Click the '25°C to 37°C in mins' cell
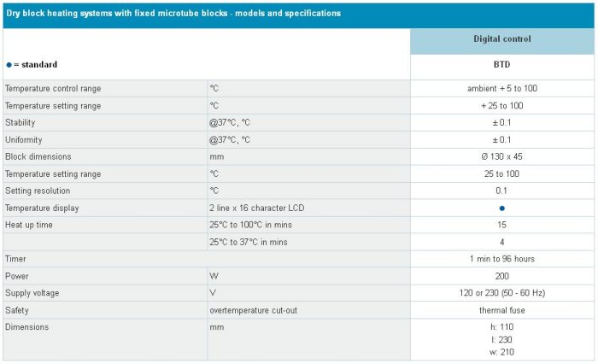 tap(248, 242)
